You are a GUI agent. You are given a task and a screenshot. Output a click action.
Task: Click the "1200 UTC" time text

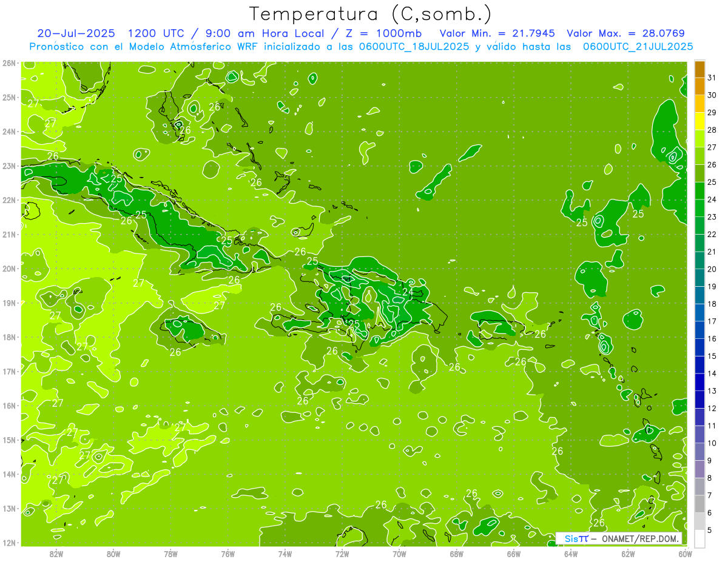(x=158, y=33)
